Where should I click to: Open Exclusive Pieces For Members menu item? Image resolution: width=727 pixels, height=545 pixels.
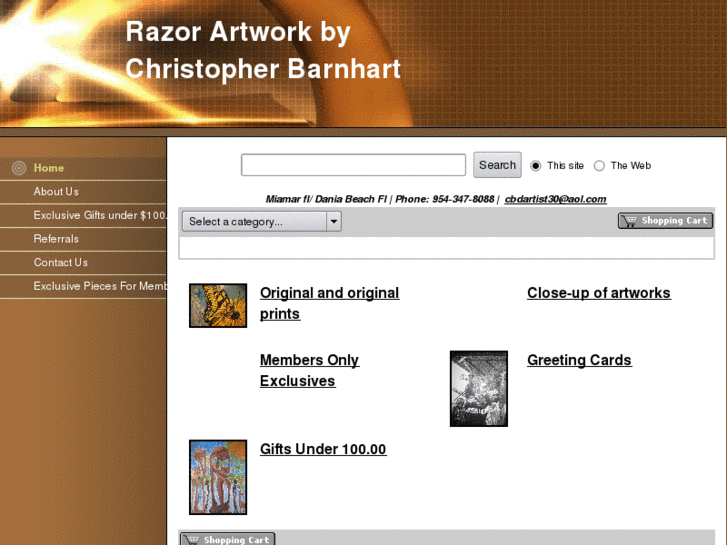coord(100,286)
